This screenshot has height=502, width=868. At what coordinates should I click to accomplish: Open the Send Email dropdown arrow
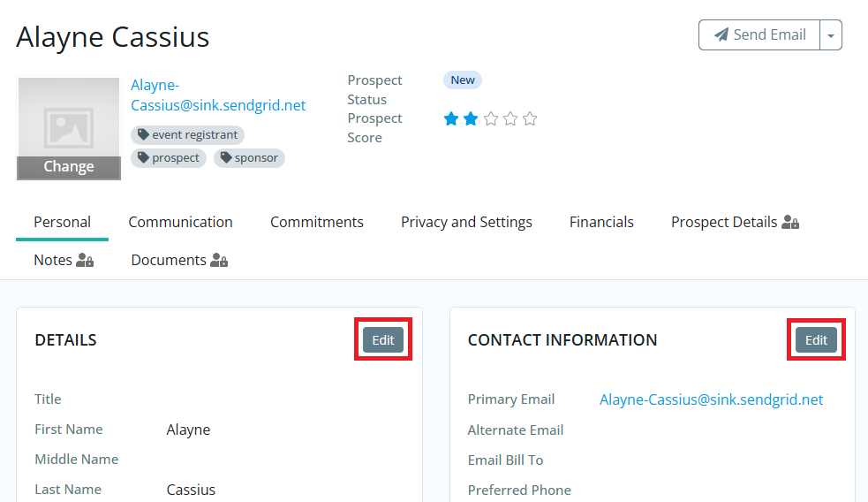tap(831, 35)
